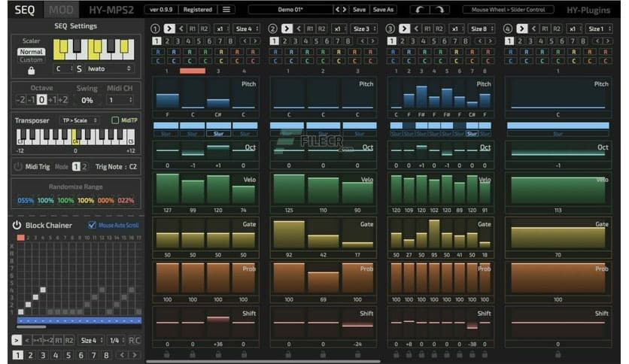Screen dimensions: 629x364
Task: Click the Block Chainer horizontal scrollbar
Action: tap(32, 327)
